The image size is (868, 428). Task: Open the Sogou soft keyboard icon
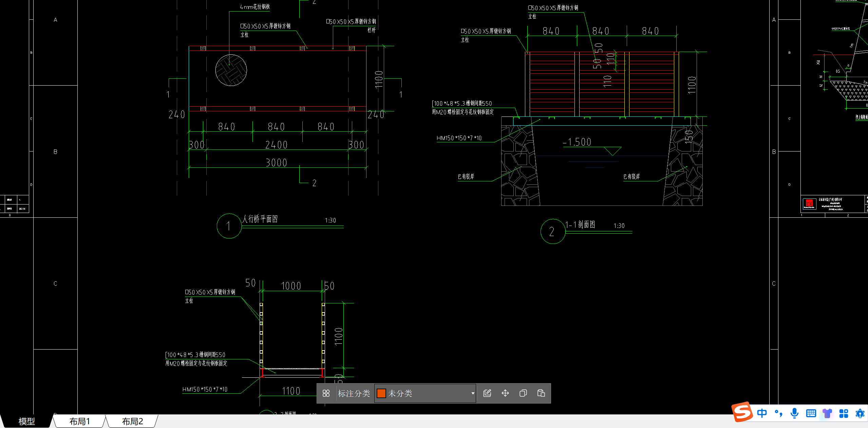811,413
